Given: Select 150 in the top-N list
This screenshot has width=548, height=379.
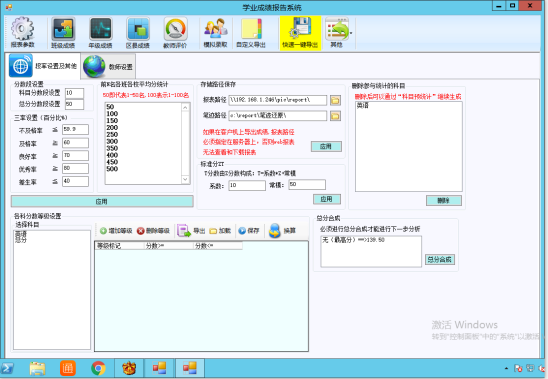Looking at the screenshot, I should coord(112,121).
